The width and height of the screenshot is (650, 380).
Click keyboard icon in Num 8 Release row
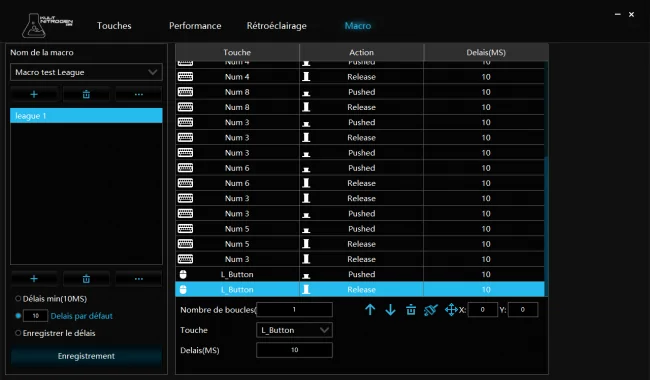[185, 107]
